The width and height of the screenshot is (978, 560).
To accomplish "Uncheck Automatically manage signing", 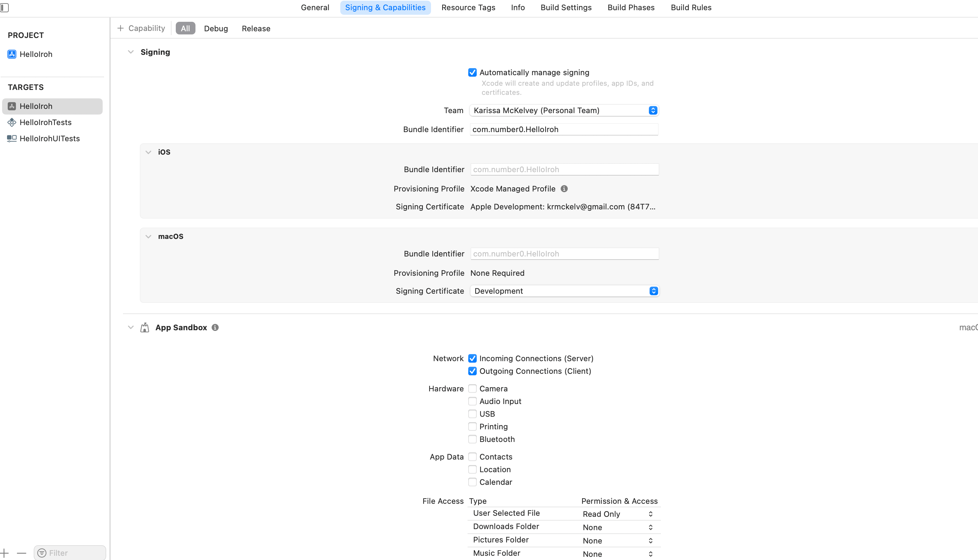I will (472, 73).
